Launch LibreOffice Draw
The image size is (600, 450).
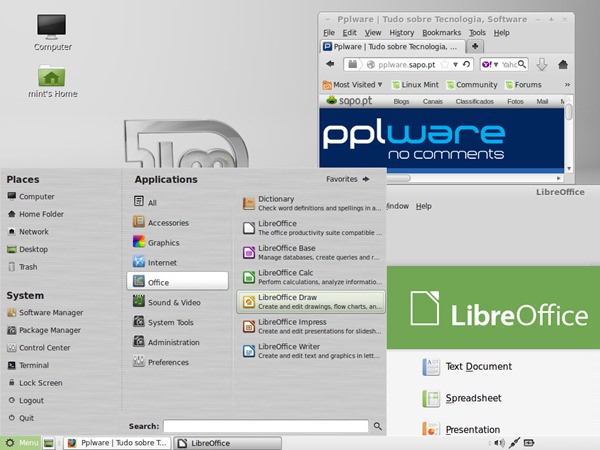(x=311, y=302)
